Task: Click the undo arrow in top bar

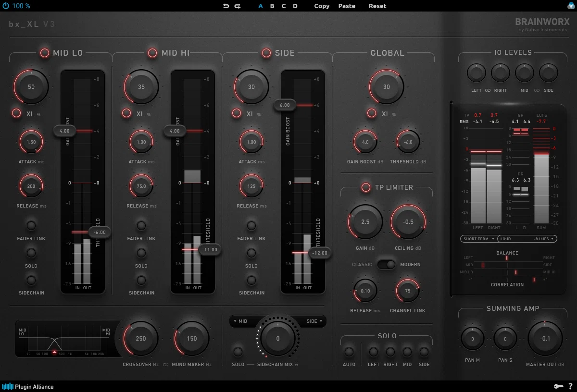Action: click(x=226, y=6)
